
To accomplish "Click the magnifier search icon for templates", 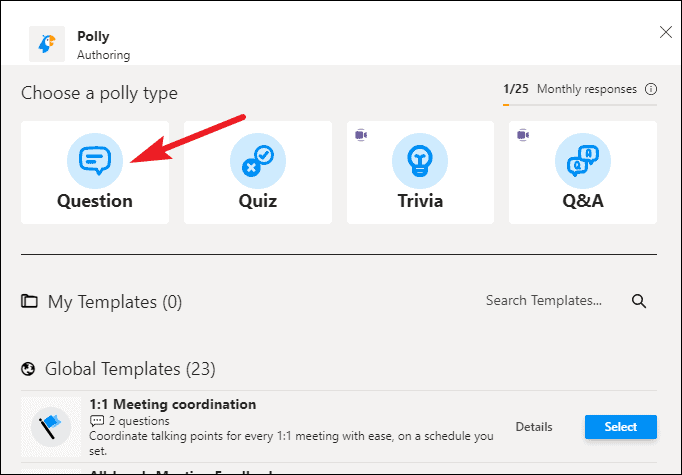I will [x=639, y=301].
